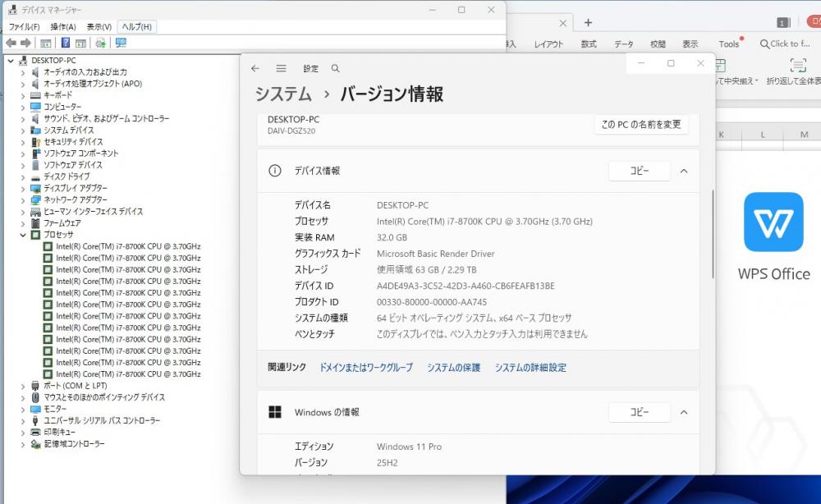Select the ファームウェア tree item
Screen dimensions: 821x504
(x=62, y=223)
